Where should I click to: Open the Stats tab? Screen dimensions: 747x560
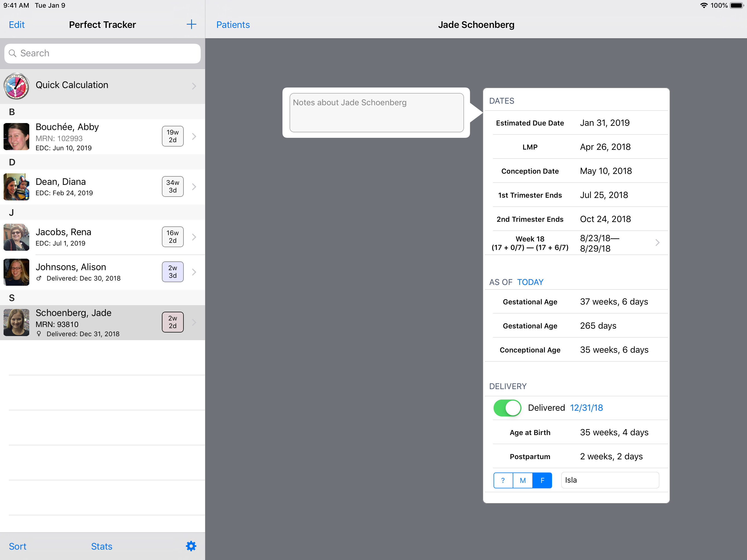click(101, 546)
